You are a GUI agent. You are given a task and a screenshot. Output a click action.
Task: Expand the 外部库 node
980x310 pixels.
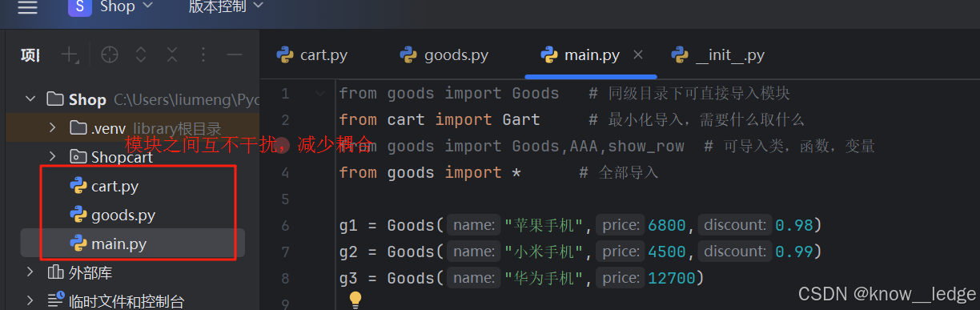pyautogui.click(x=30, y=272)
